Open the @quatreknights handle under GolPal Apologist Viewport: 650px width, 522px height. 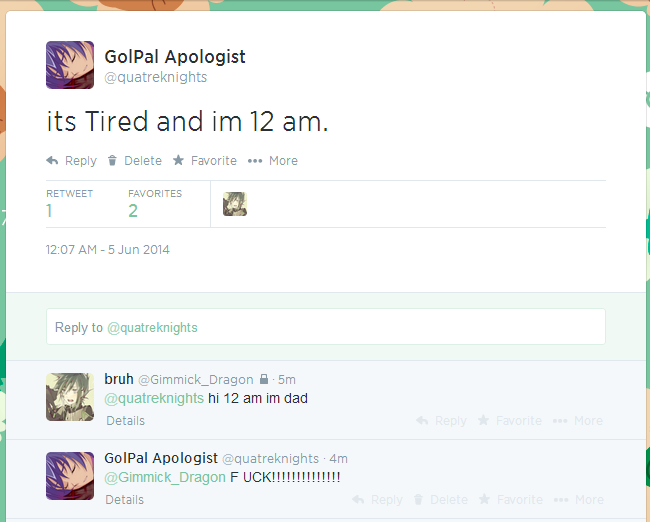click(156, 77)
